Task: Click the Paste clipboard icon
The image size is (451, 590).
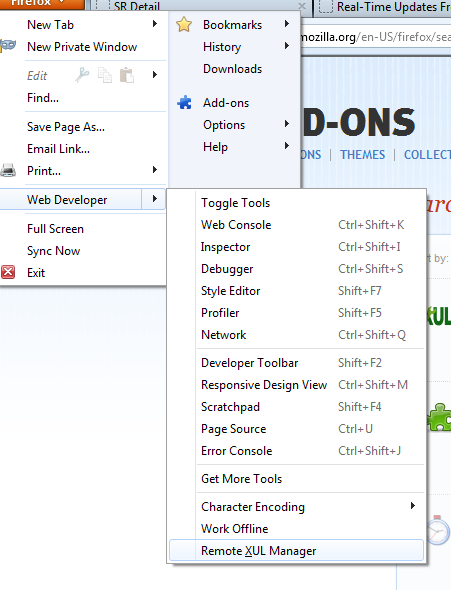Action: 127,75
